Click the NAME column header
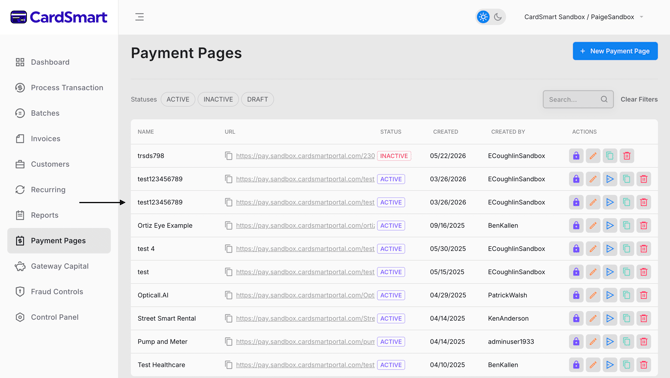The width and height of the screenshot is (670, 378). pyautogui.click(x=146, y=132)
